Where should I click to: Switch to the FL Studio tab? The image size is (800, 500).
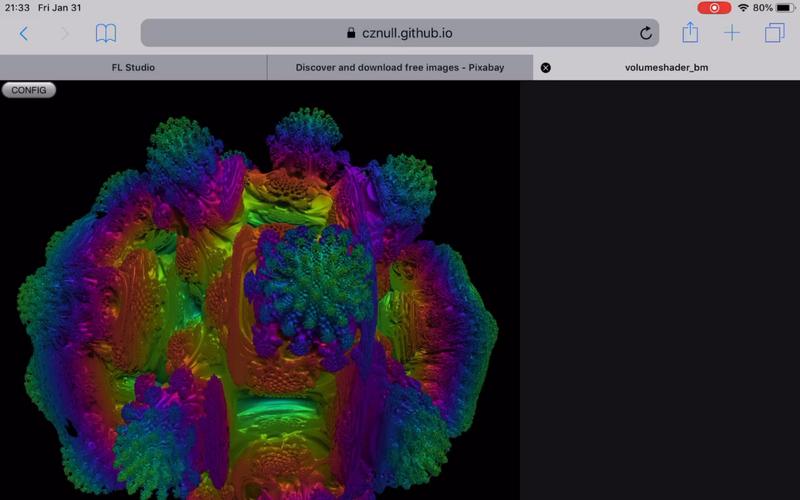pos(133,67)
